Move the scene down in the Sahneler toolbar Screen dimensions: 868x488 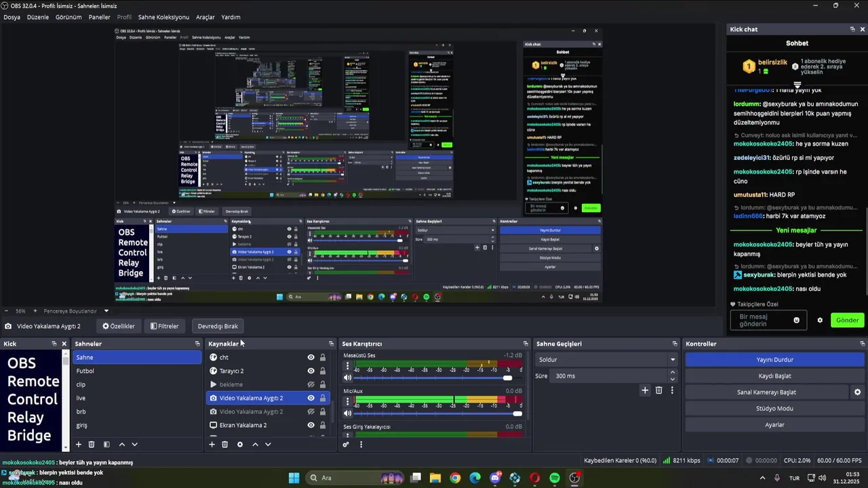134,445
